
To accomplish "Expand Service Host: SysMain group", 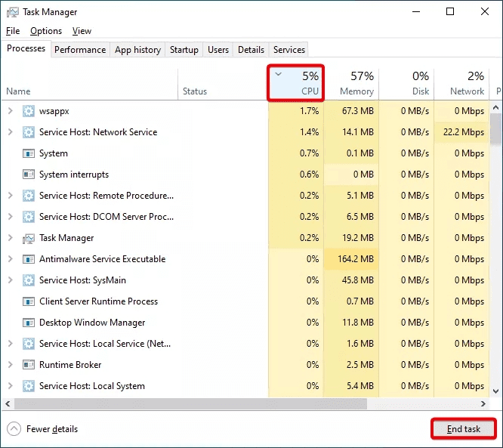I will (x=11, y=280).
